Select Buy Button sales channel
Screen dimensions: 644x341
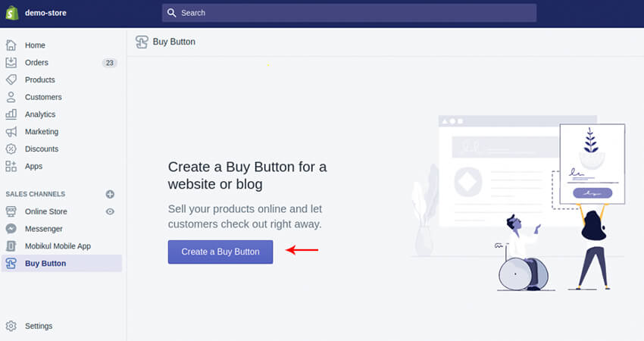click(x=45, y=264)
